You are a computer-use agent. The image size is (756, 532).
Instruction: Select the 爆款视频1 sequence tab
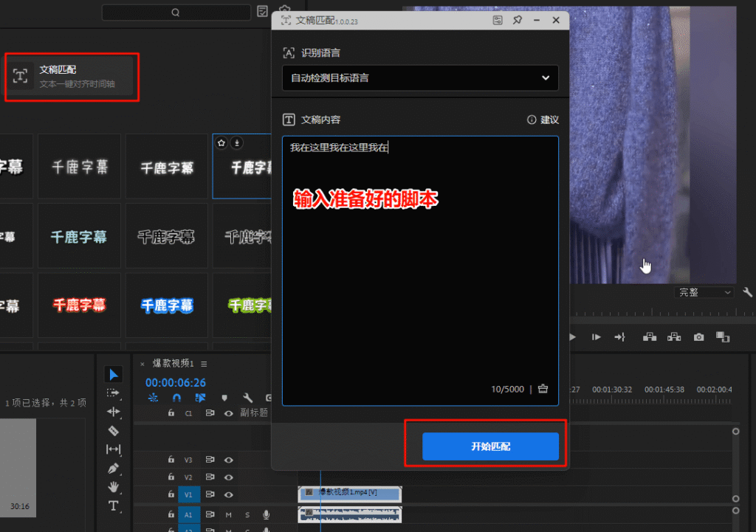pos(173,364)
